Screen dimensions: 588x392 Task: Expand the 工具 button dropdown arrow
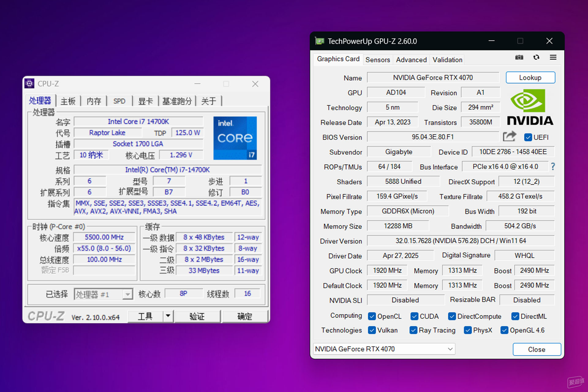[x=168, y=316]
